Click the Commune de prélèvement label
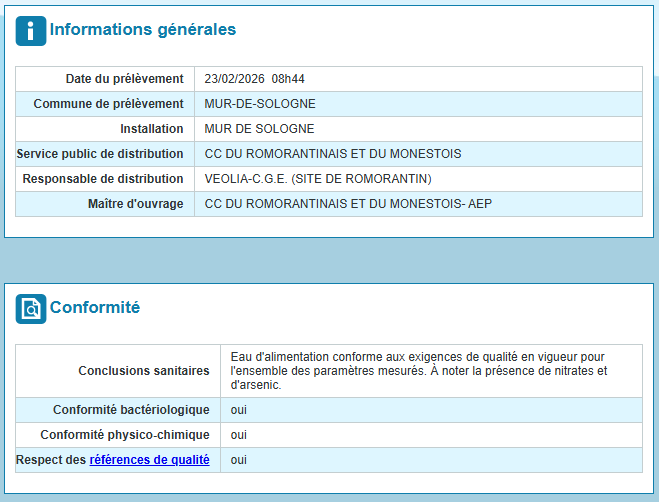Viewport: 659px width, 502px height. click(x=108, y=104)
